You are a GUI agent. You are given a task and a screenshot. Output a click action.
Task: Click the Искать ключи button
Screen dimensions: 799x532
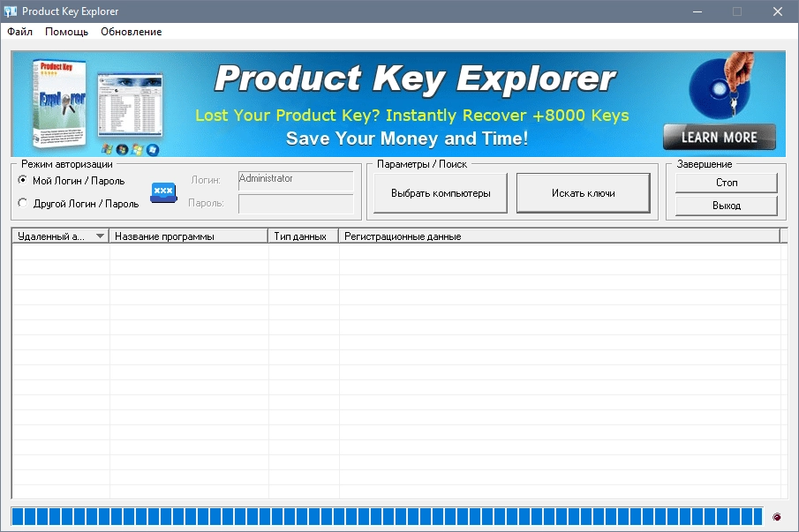pos(584,193)
